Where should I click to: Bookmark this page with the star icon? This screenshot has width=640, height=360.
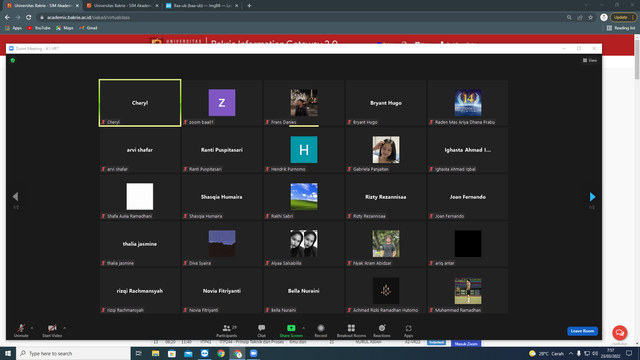click(590, 18)
